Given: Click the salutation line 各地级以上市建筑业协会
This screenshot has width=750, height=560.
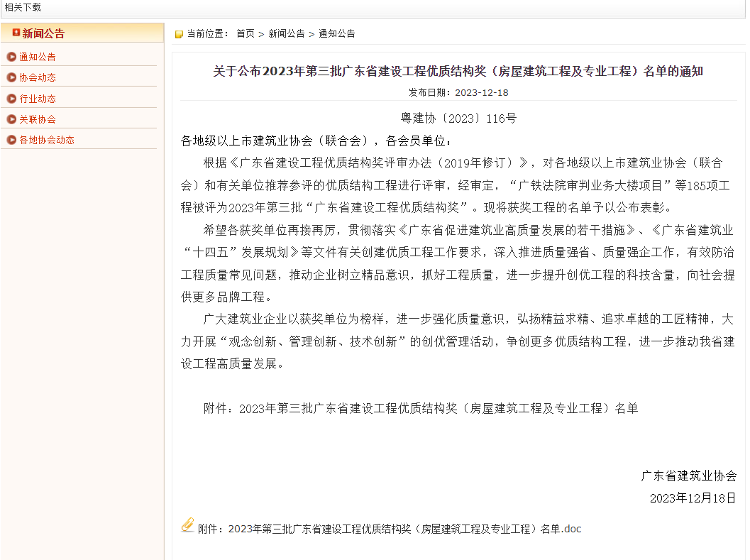Looking at the screenshot, I should [x=316, y=141].
